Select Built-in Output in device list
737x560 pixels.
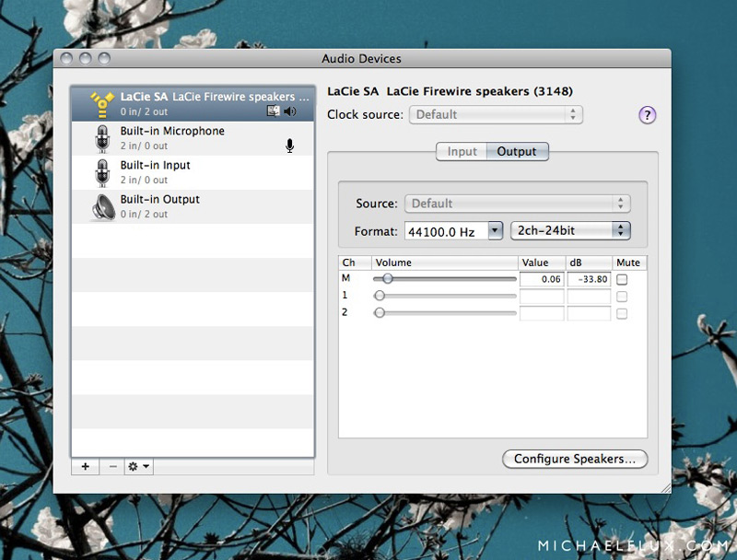pos(193,206)
